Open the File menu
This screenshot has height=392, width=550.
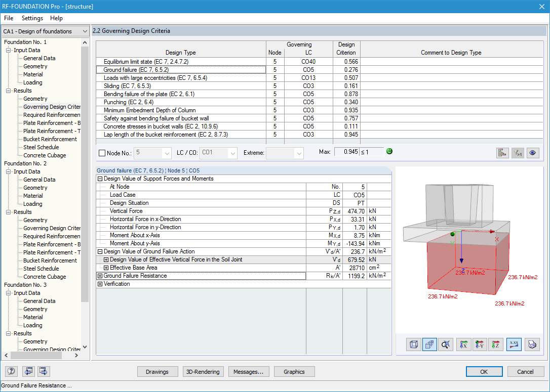coord(9,18)
